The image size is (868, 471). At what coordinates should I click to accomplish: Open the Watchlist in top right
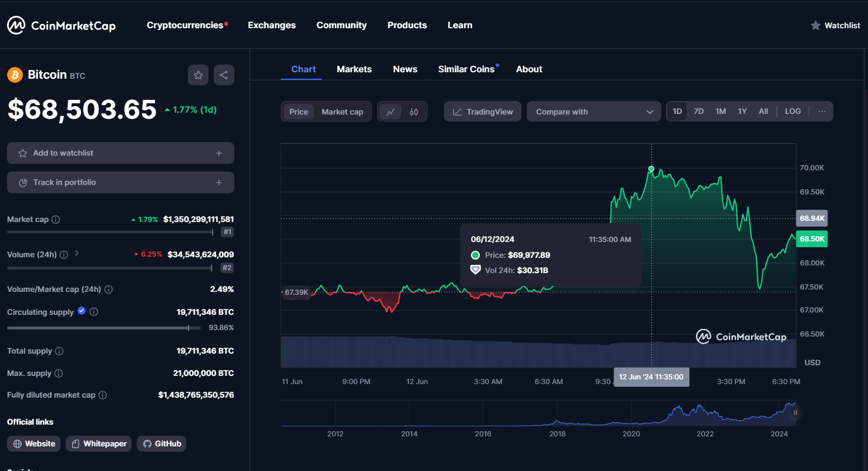(x=835, y=25)
